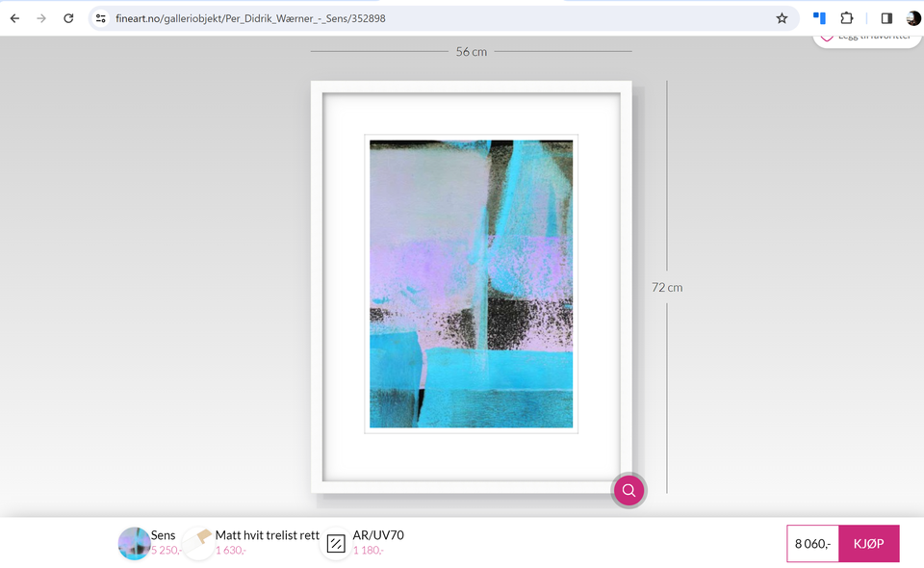Click the AR/UV70 label

pos(378,535)
